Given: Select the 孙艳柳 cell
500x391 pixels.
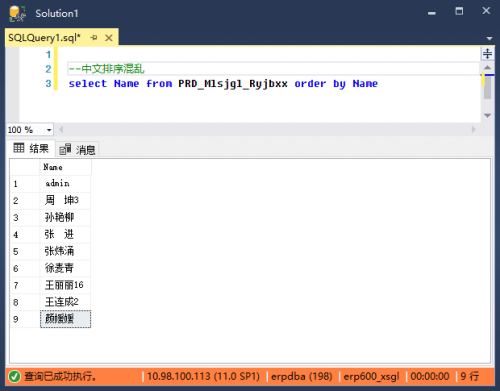Looking at the screenshot, I should click(x=65, y=218).
